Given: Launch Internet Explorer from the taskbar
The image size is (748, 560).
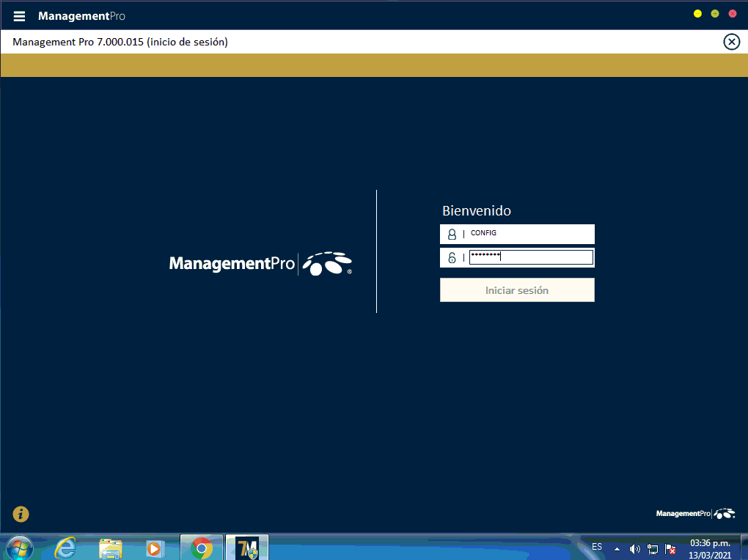Looking at the screenshot, I should click(66, 548).
